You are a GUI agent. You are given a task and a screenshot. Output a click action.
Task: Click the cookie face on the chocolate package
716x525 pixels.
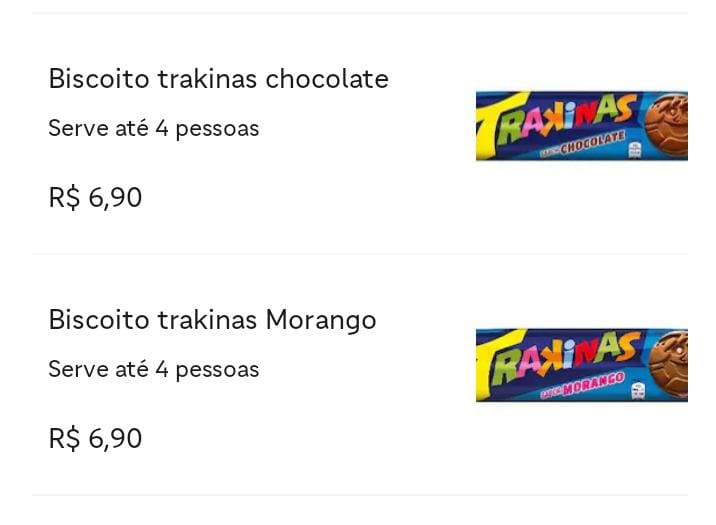click(x=667, y=124)
